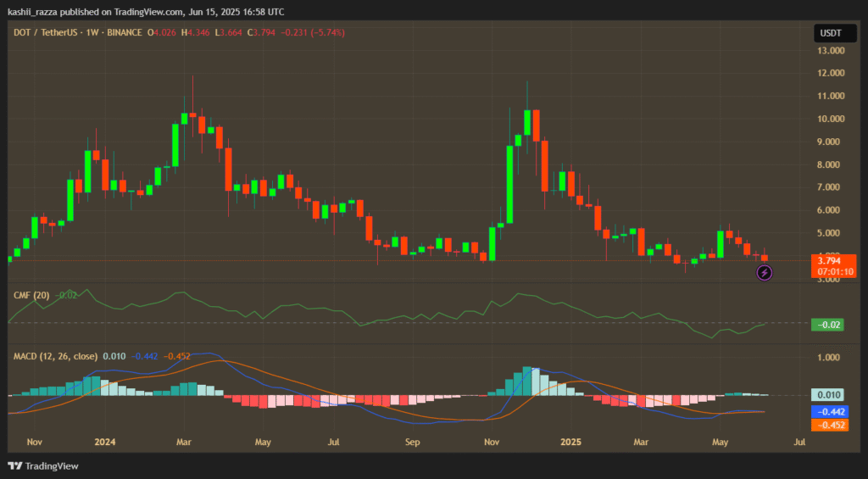
Task: Click the purple lightning bolt icon
Action: coord(765,272)
